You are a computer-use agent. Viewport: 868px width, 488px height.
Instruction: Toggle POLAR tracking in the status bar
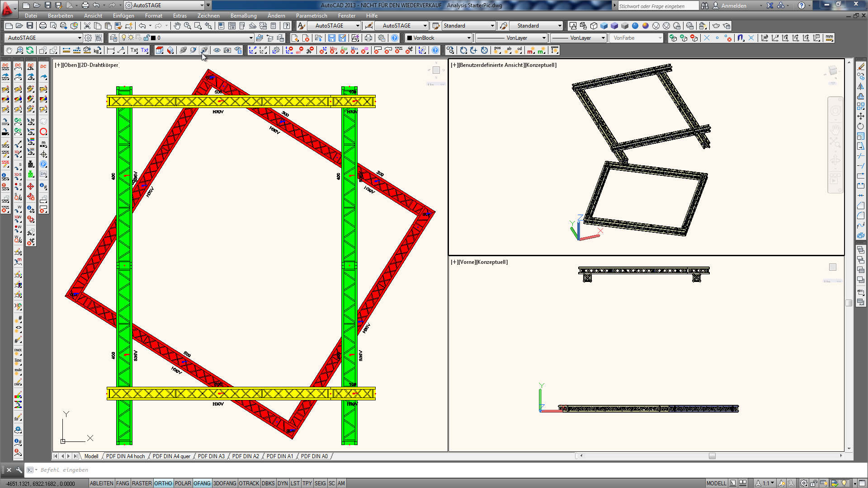point(183,483)
